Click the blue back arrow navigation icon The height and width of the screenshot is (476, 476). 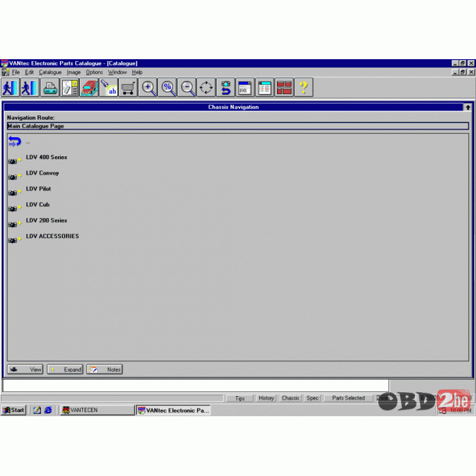coord(15,142)
